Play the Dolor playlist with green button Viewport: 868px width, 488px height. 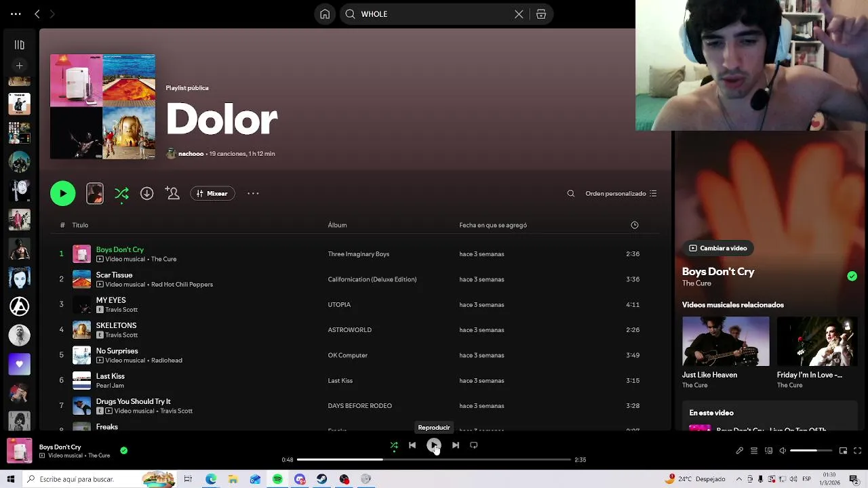[x=63, y=194]
